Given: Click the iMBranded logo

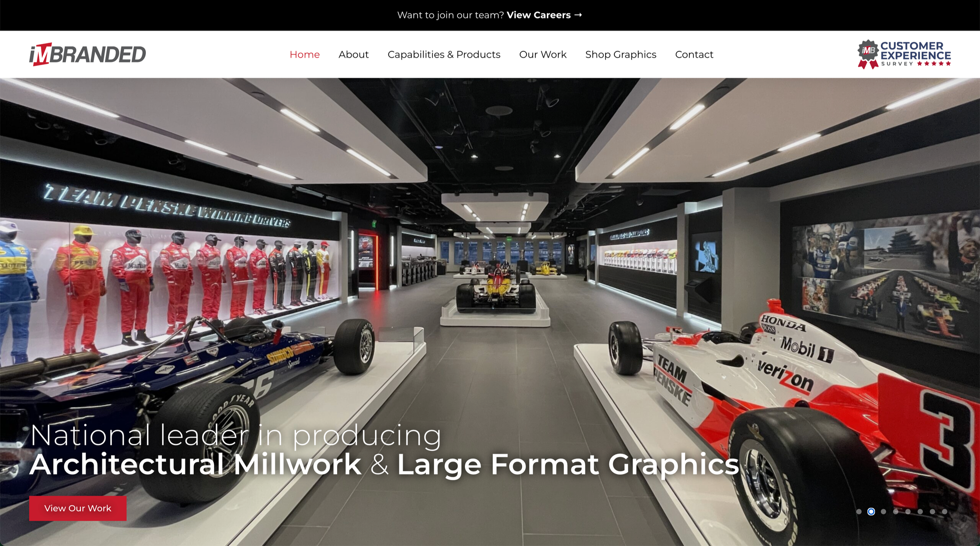Looking at the screenshot, I should (87, 54).
